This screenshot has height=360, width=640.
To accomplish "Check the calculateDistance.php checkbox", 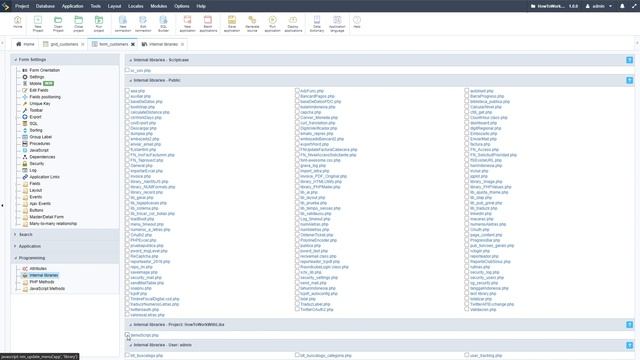I will 127,112.
